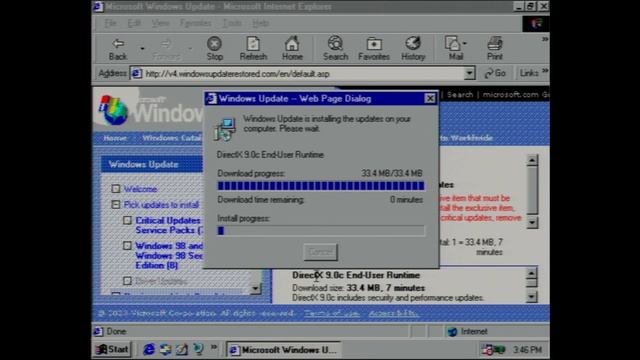
Task: Launch Outlook Express from Quick Launch
Action: click(165, 349)
